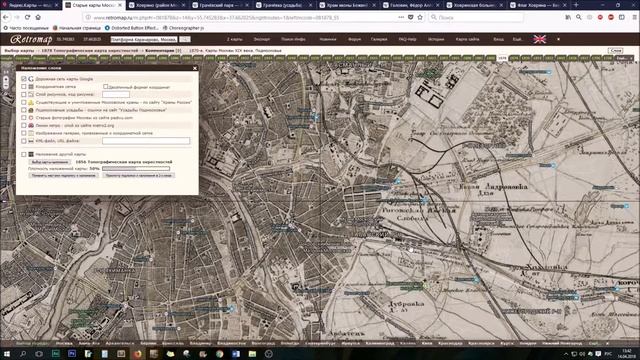
Task: Check the decimal coordinate format box
Action: click(x=106, y=87)
